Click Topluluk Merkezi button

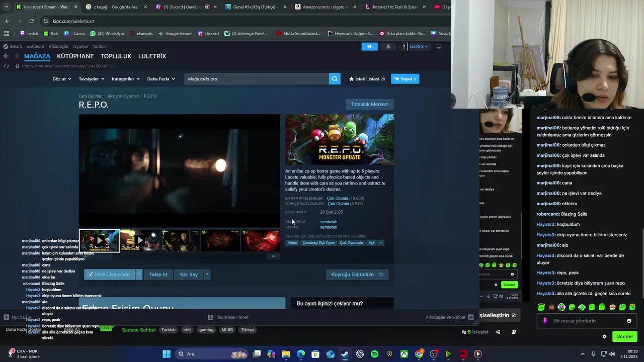click(370, 104)
